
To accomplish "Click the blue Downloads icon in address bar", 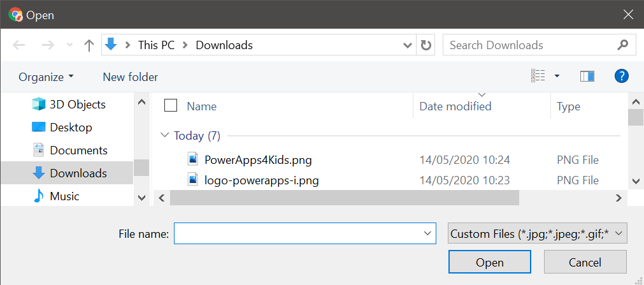I will pos(111,45).
